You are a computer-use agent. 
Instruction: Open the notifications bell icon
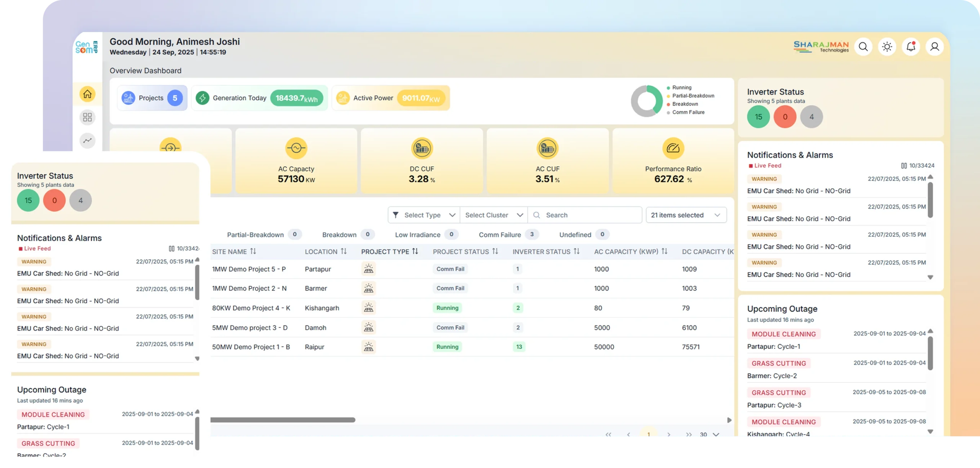point(911,47)
